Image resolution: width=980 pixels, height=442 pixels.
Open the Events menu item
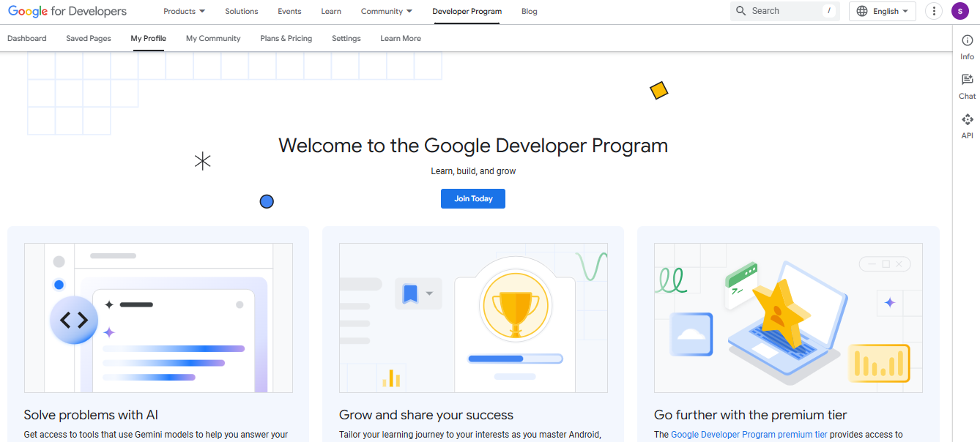(289, 11)
